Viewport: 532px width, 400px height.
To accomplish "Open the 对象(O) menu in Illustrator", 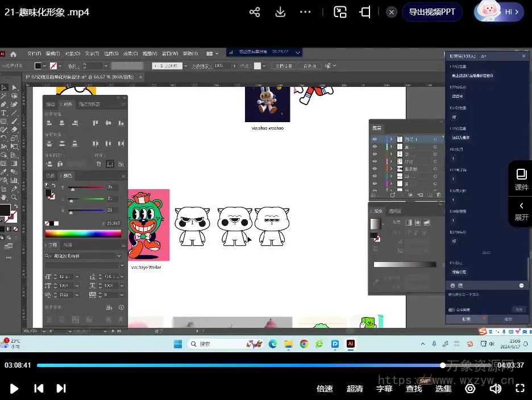I will 72,53.
